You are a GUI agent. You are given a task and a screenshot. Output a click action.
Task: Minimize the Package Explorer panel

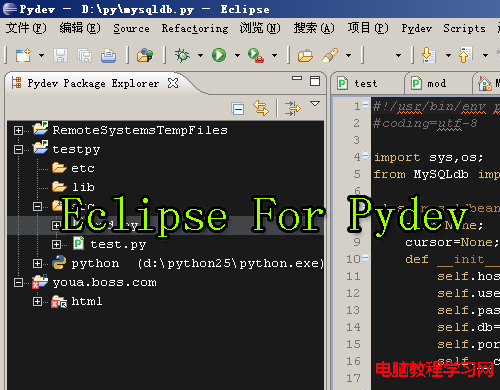[297, 78]
